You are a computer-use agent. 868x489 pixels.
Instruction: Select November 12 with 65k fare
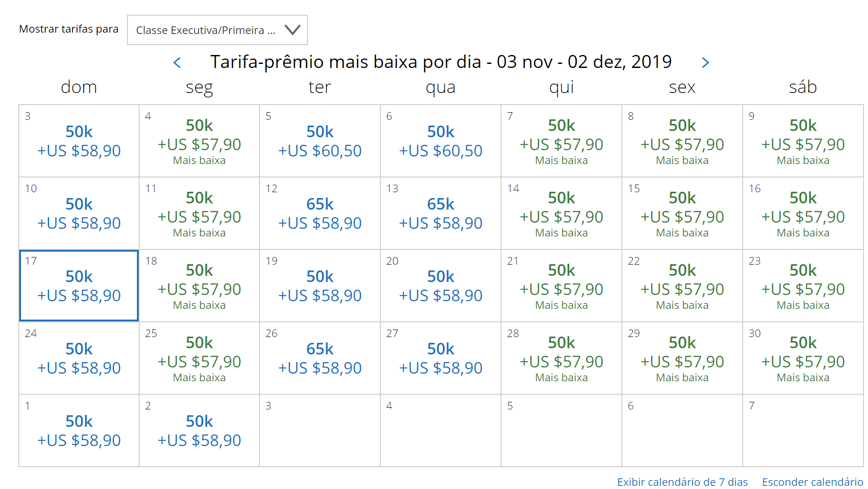pos(320,213)
